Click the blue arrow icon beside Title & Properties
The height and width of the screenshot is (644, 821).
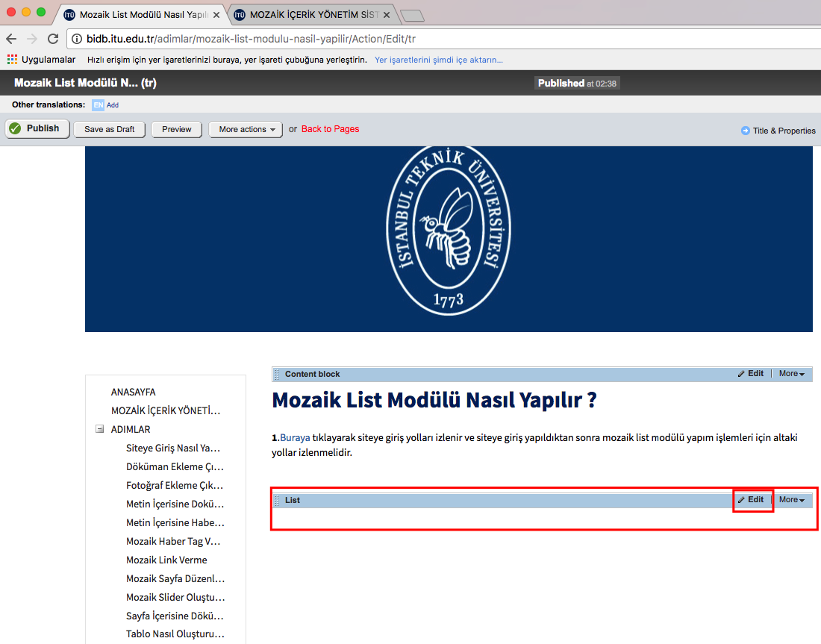click(x=746, y=131)
